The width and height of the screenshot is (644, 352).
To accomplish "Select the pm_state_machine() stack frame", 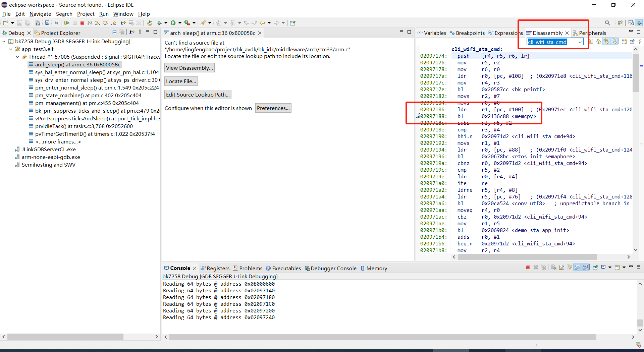I will tap(88, 96).
